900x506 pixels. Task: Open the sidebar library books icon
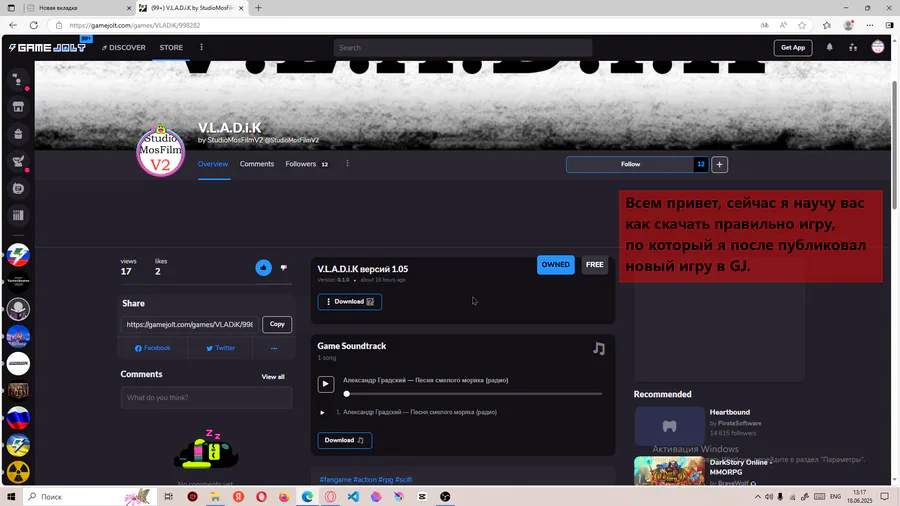(x=18, y=215)
